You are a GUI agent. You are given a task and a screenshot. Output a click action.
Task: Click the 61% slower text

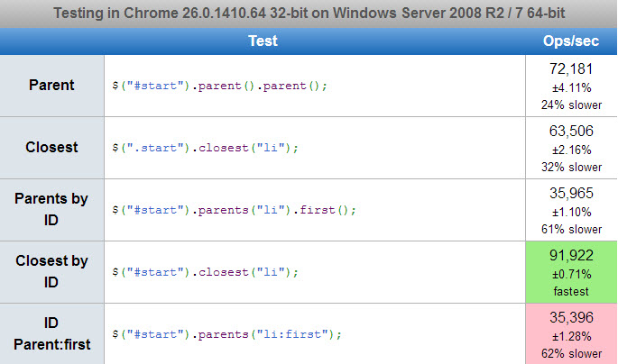pos(571,230)
